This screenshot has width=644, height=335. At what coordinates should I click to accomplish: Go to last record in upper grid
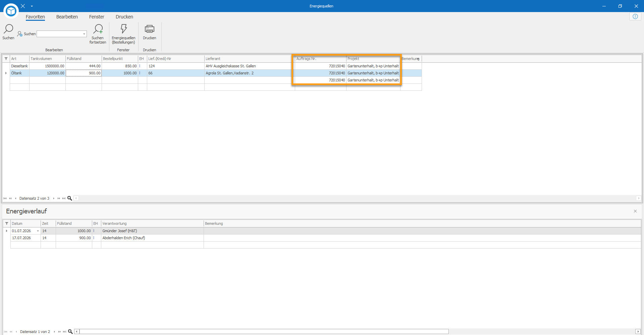pos(64,198)
